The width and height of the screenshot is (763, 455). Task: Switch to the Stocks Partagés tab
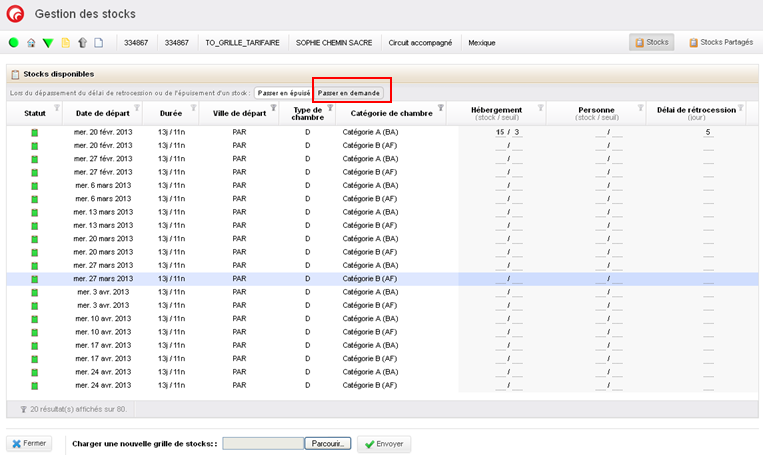tap(720, 43)
